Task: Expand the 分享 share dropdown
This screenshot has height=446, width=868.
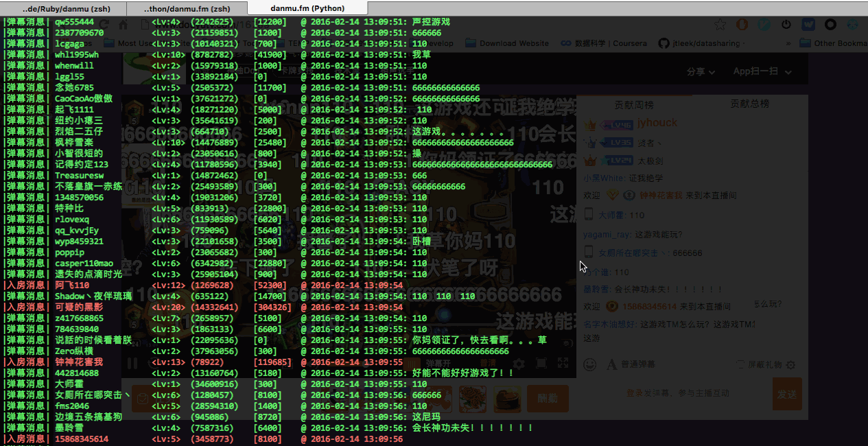Action: (x=701, y=71)
